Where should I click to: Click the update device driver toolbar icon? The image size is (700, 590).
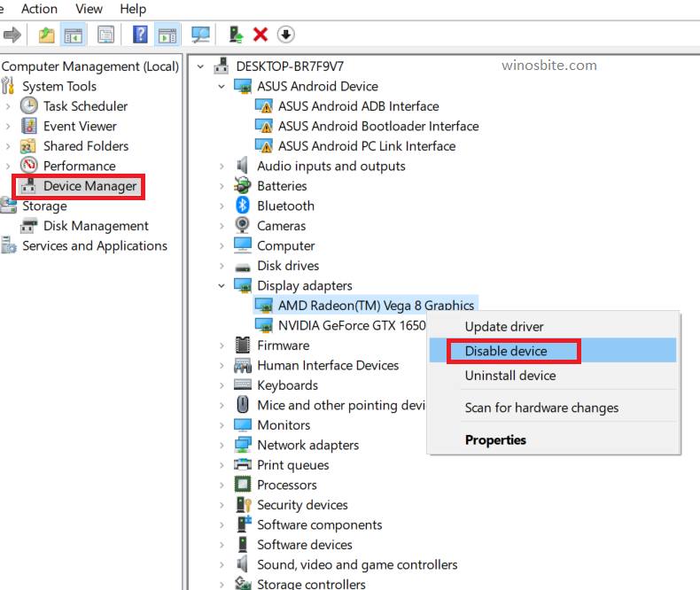pos(236,35)
